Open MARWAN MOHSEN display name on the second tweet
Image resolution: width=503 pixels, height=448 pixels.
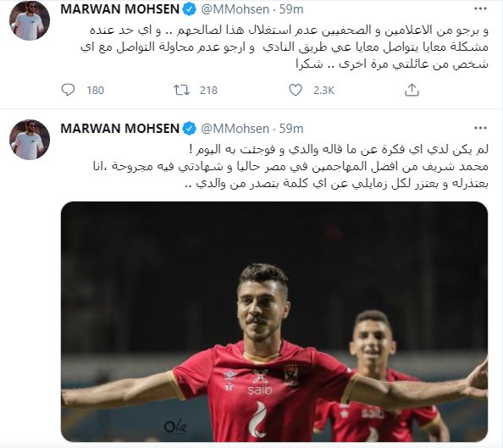pos(119,129)
